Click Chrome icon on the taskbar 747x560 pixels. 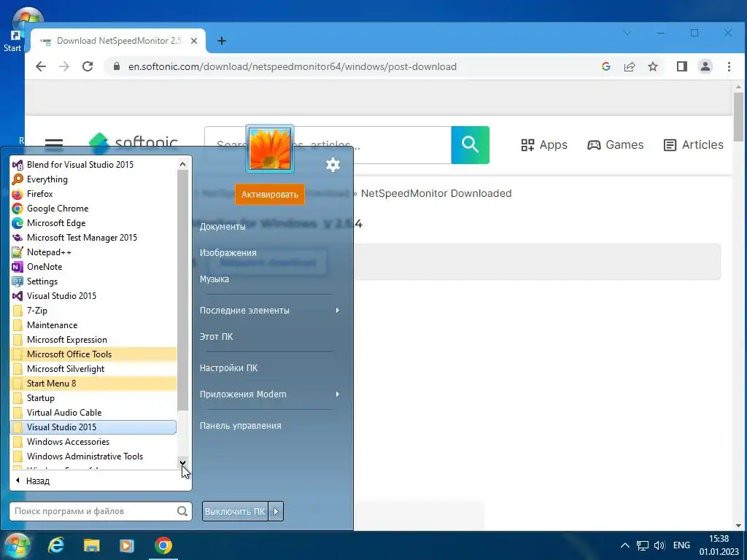point(163,545)
